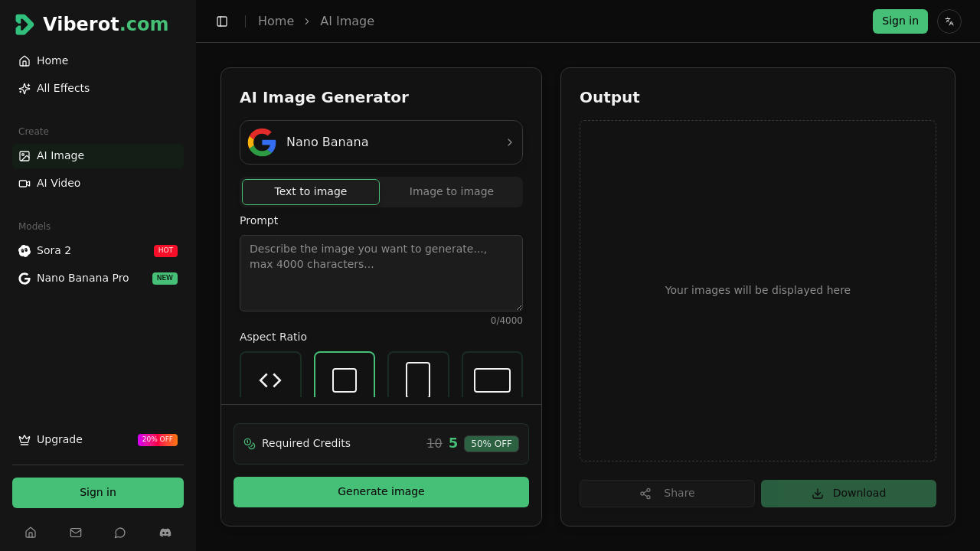Open the Sora 2 model page
The image size is (980, 551).
pyautogui.click(x=54, y=250)
